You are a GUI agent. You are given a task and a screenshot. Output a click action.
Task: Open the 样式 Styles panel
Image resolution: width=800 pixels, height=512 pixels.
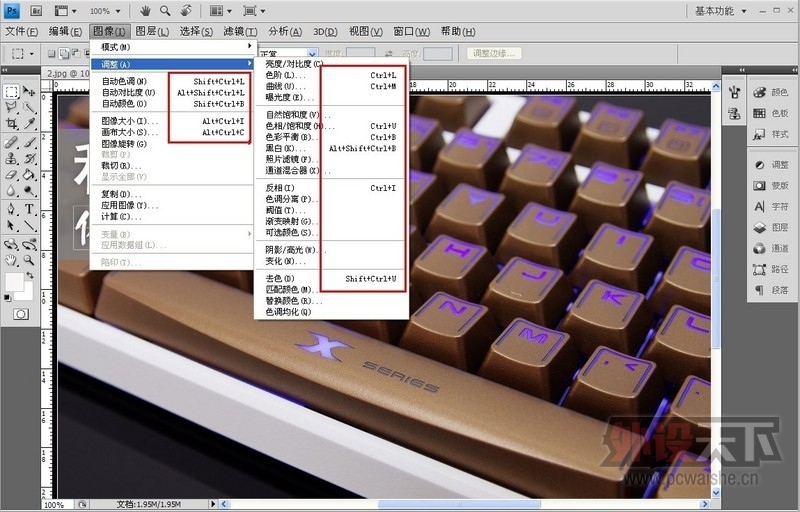pos(771,134)
